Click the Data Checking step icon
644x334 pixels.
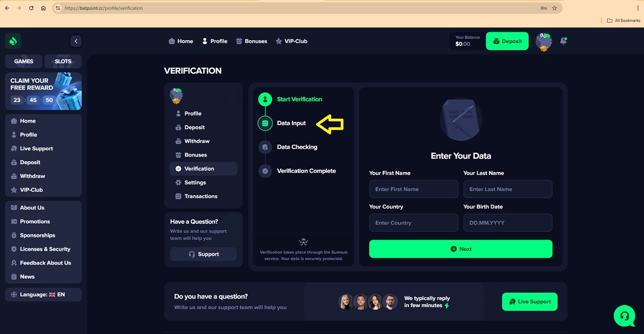point(265,147)
